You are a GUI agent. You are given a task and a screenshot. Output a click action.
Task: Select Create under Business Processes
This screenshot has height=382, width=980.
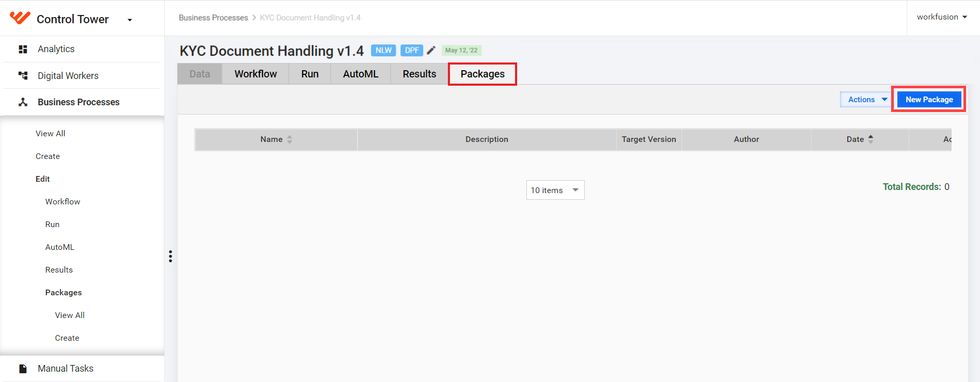pos(48,156)
